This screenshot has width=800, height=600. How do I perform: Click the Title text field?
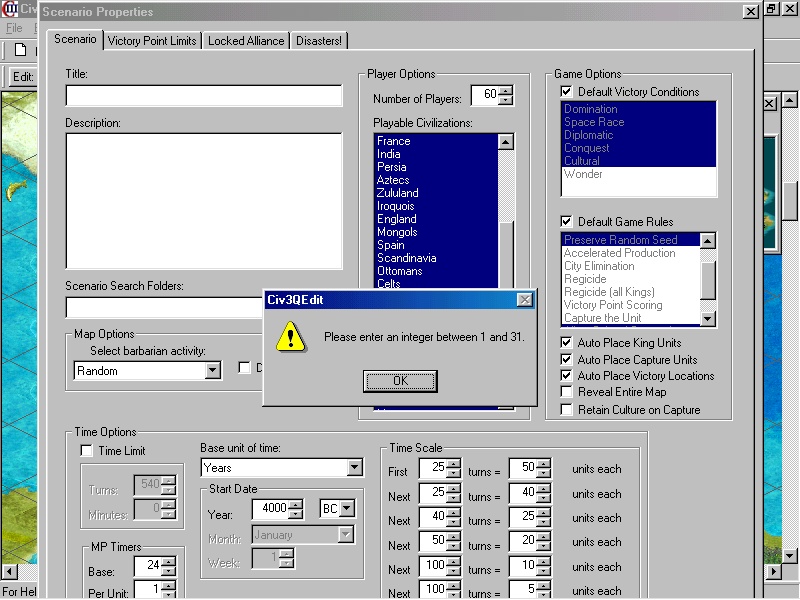(x=204, y=95)
